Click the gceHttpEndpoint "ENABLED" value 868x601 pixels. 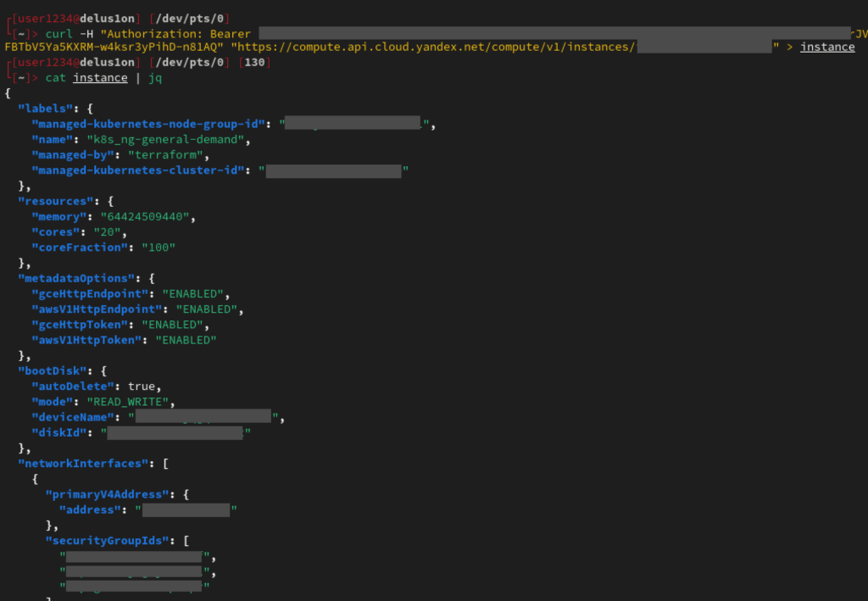point(192,294)
